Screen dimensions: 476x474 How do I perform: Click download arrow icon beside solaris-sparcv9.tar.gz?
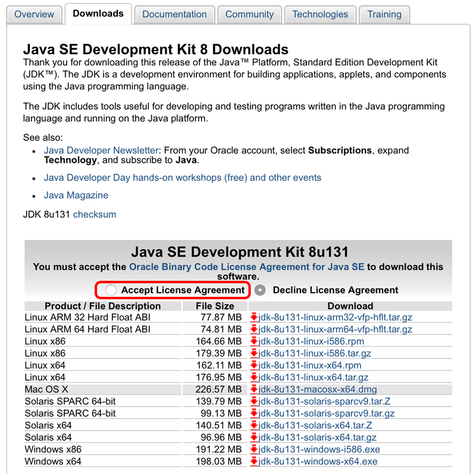pos(253,413)
